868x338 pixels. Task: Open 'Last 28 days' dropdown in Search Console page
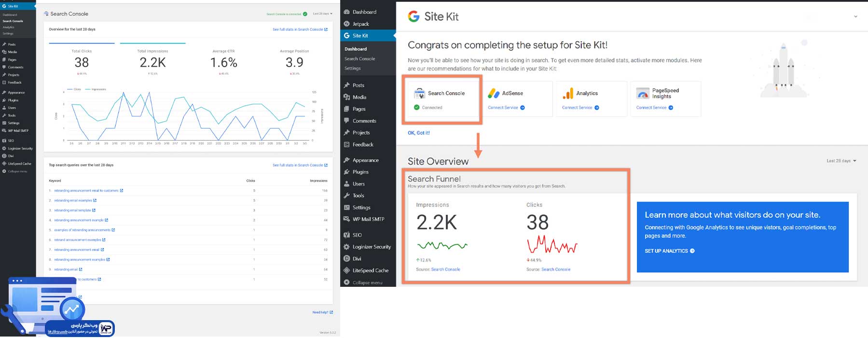(x=322, y=14)
